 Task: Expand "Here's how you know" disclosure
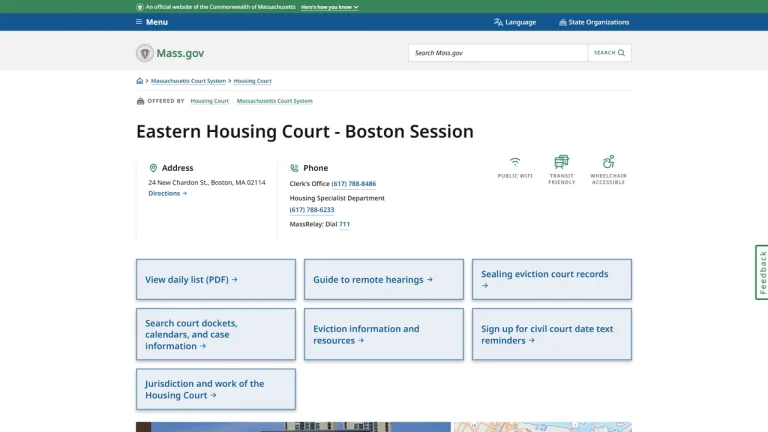(330, 7)
